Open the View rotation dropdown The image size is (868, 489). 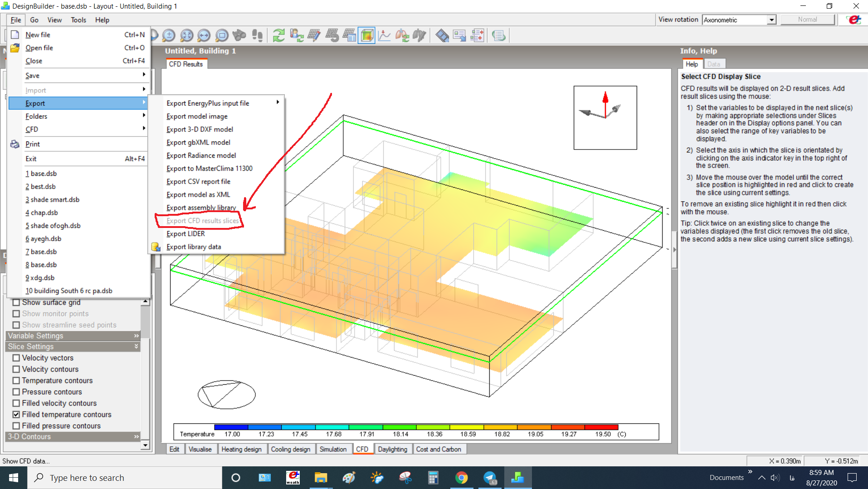(771, 20)
